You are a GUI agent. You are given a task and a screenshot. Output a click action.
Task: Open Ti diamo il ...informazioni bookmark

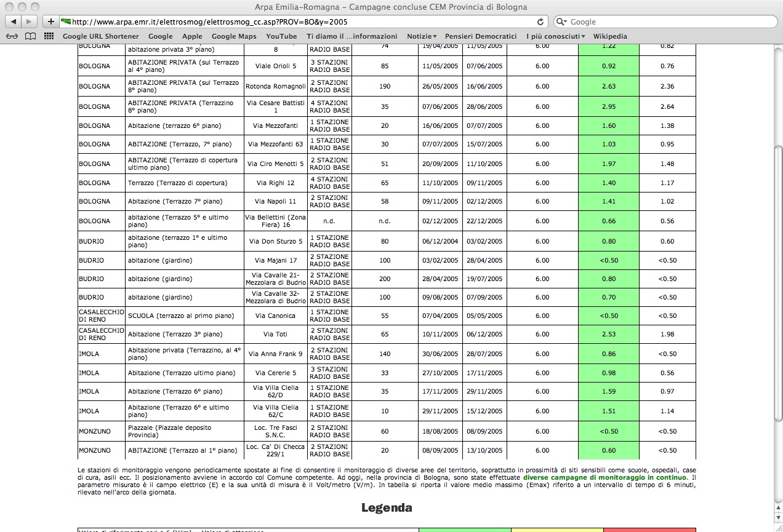(352, 36)
